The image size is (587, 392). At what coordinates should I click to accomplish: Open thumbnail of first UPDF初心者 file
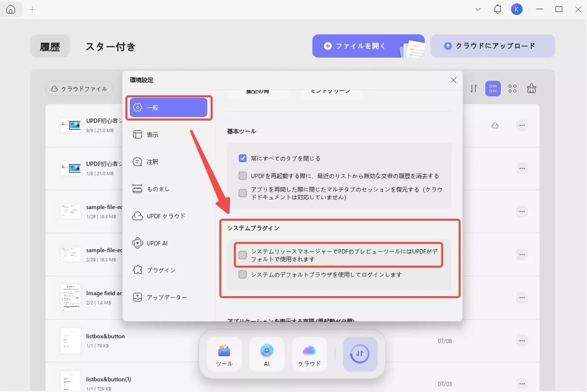tap(71, 125)
